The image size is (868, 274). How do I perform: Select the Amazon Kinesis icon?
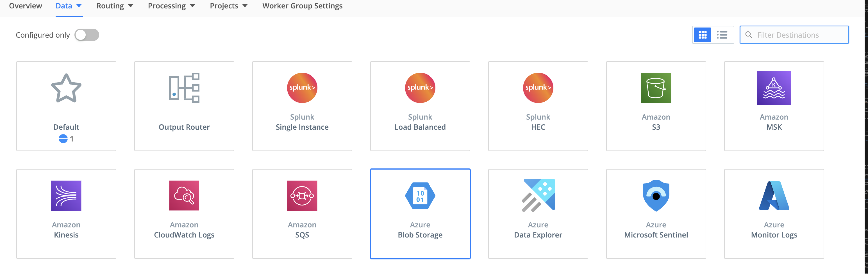tap(66, 196)
